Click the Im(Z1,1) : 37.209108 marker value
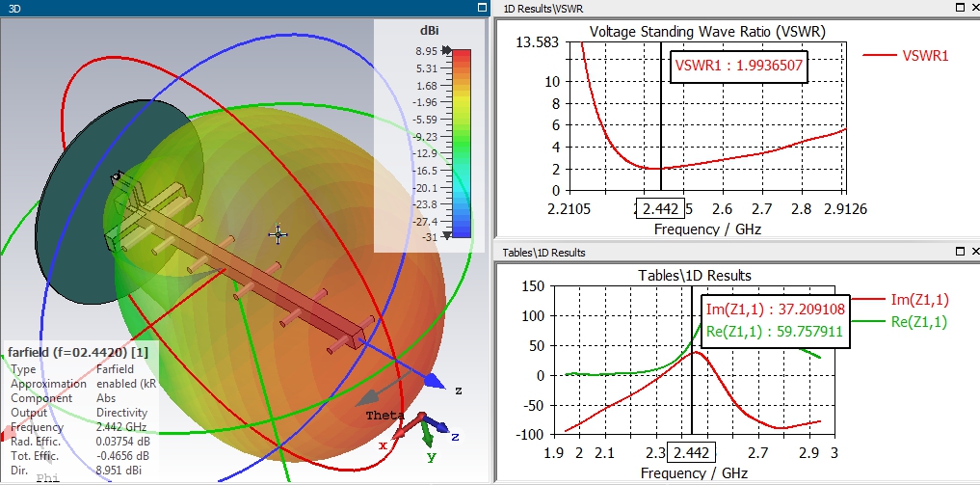Viewport: 980px width, 485px height. tap(775, 310)
